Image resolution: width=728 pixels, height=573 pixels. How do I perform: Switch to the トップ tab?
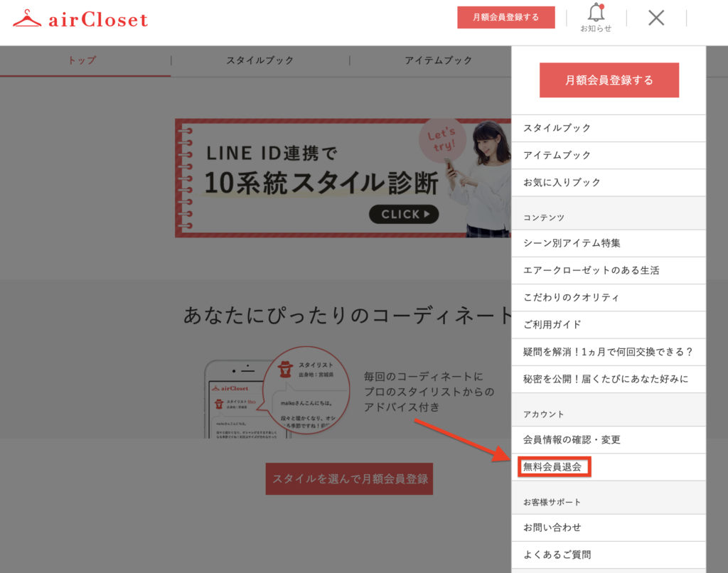coord(82,60)
